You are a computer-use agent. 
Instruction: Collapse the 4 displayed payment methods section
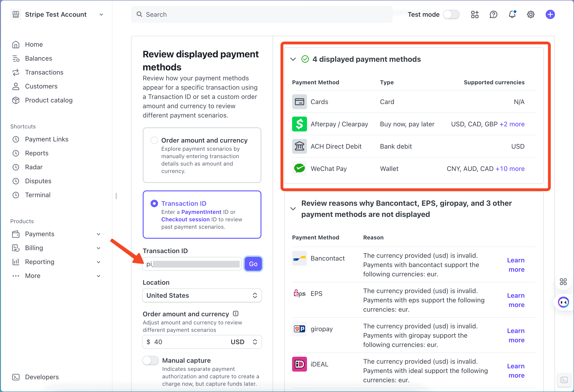coord(293,59)
